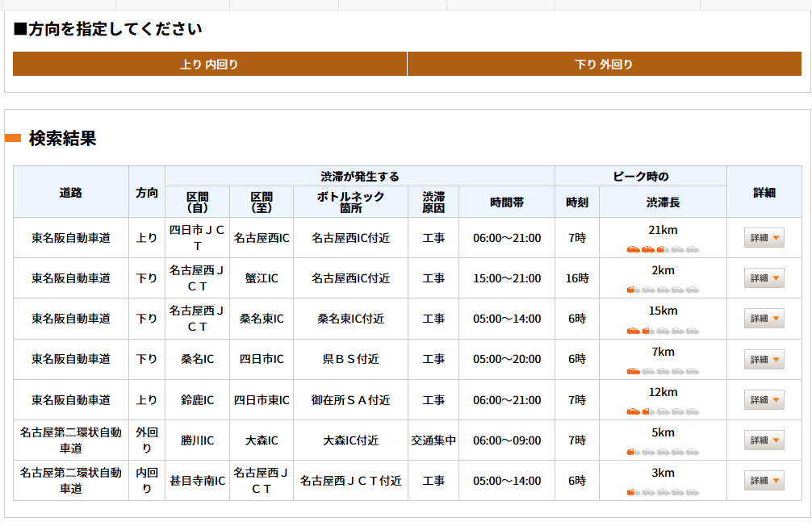Click the 道路 column header
The height and width of the screenshot is (530, 812).
pyautogui.click(x=71, y=193)
